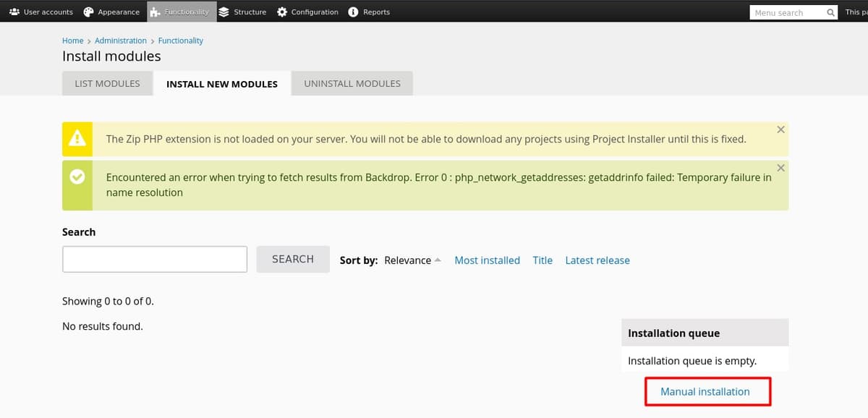Click the module Search text field

coord(155,259)
